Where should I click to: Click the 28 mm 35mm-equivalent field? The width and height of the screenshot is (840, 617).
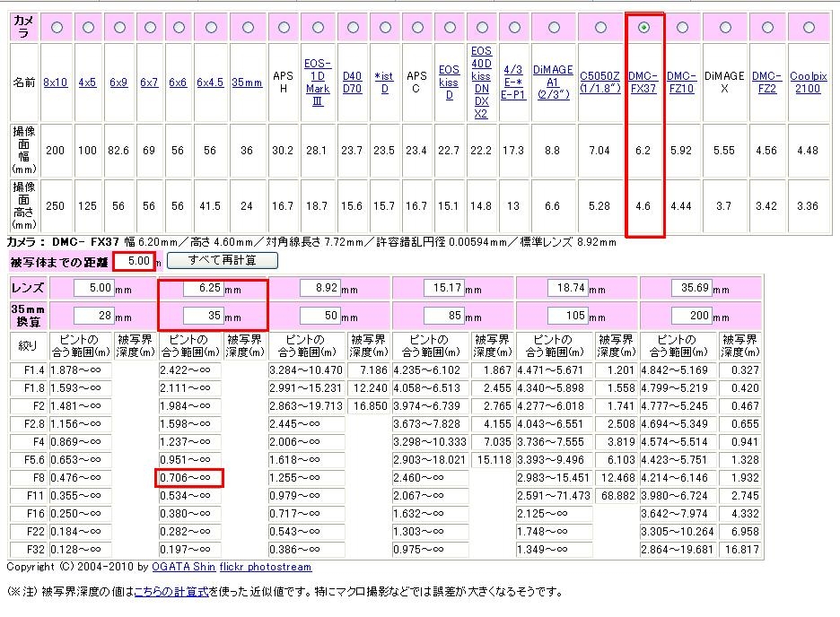pyautogui.click(x=93, y=316)
